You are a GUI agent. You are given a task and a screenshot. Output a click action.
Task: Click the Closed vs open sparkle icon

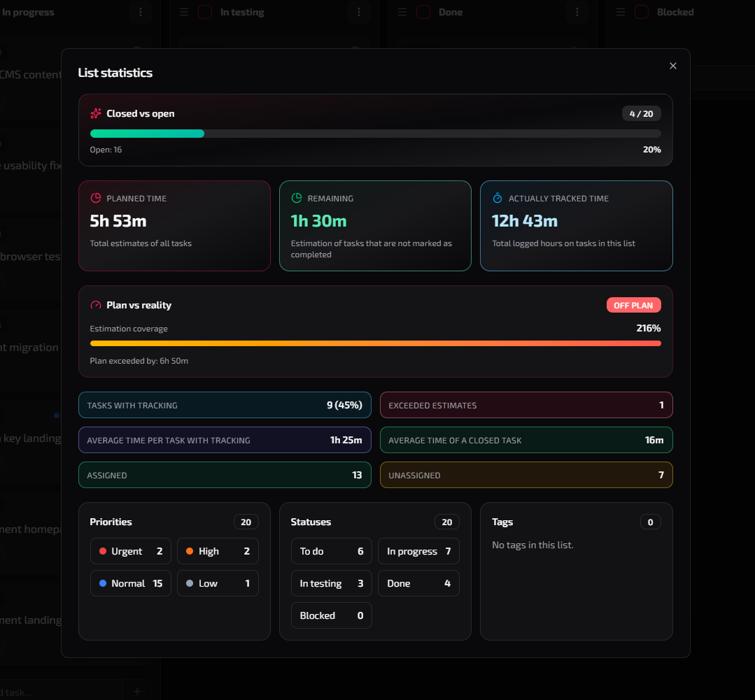[95, 113]
